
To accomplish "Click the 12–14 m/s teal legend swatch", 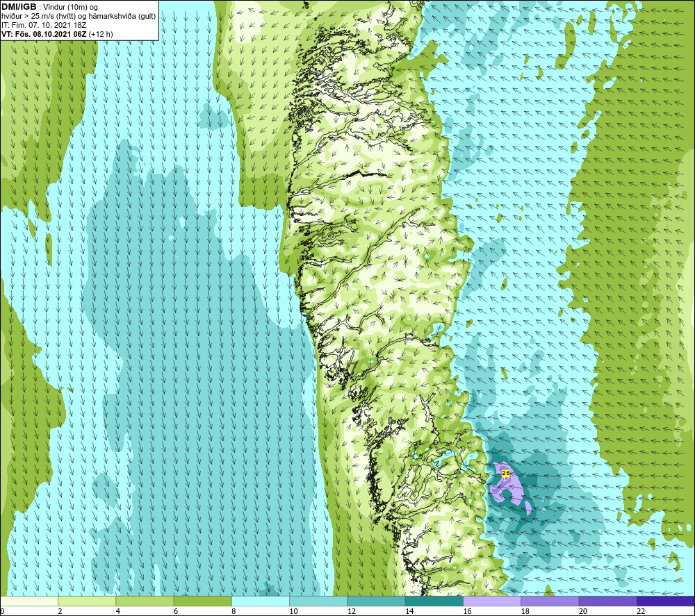I will tap(376, 601).
